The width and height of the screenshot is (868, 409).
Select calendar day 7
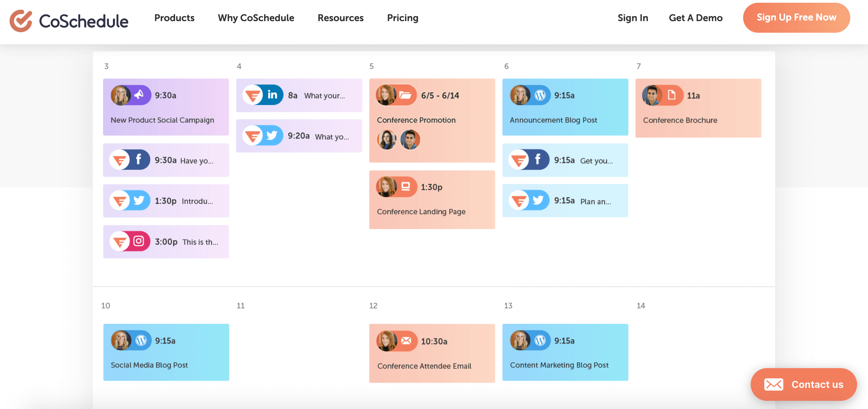point(639,66)
